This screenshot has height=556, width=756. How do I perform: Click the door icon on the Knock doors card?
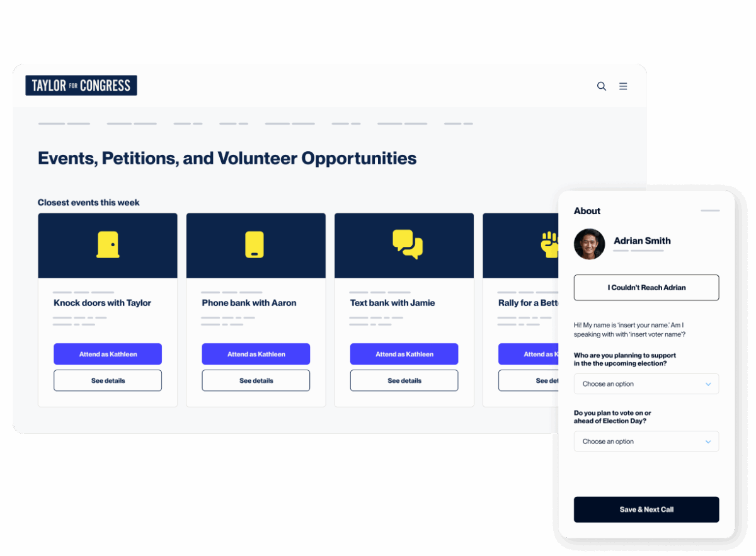[x=107, y=245]
